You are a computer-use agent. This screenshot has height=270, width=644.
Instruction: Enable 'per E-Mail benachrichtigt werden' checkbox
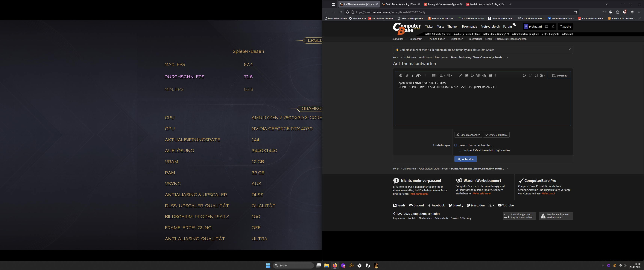(x=460, y=150)
